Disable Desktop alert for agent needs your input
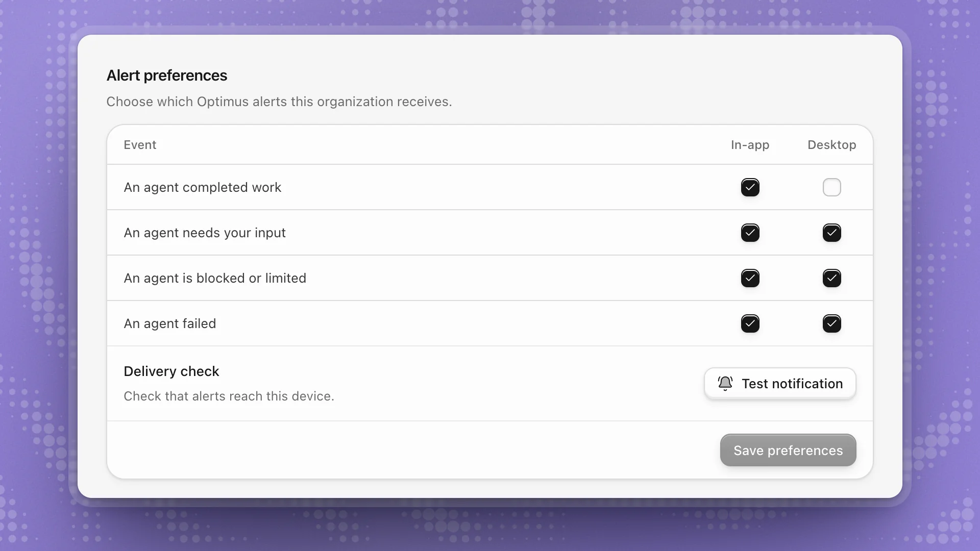 (x=831, y=233)
